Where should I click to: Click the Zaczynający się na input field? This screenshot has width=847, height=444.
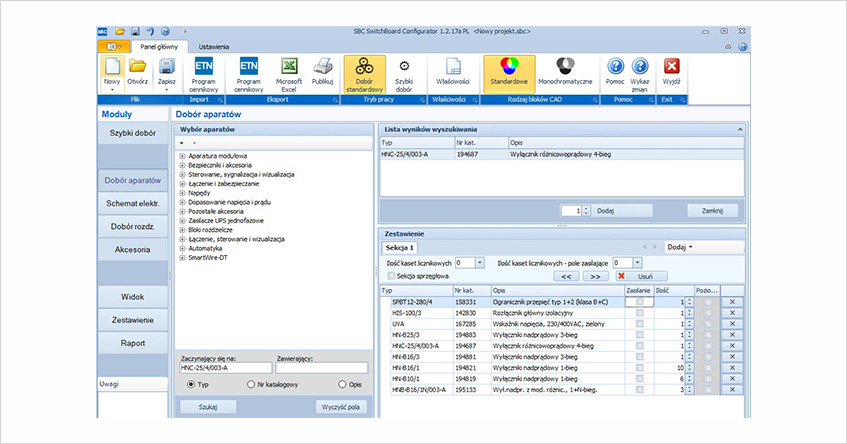[x=225, y=368]
